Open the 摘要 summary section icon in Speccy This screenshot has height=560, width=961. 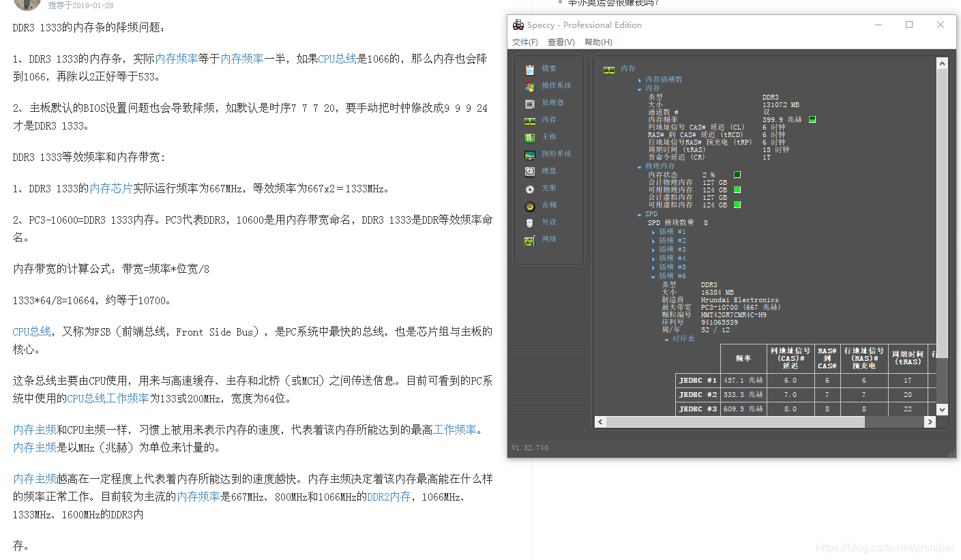pos(529,69)
